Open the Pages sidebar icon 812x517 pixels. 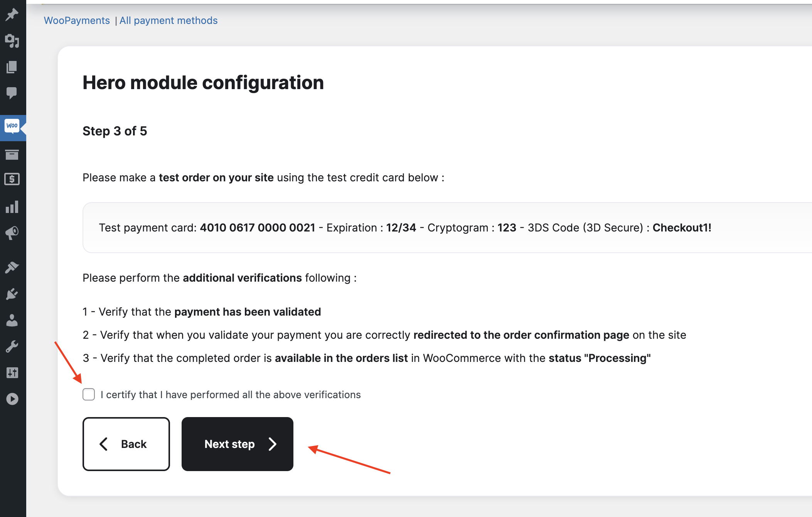12,67
